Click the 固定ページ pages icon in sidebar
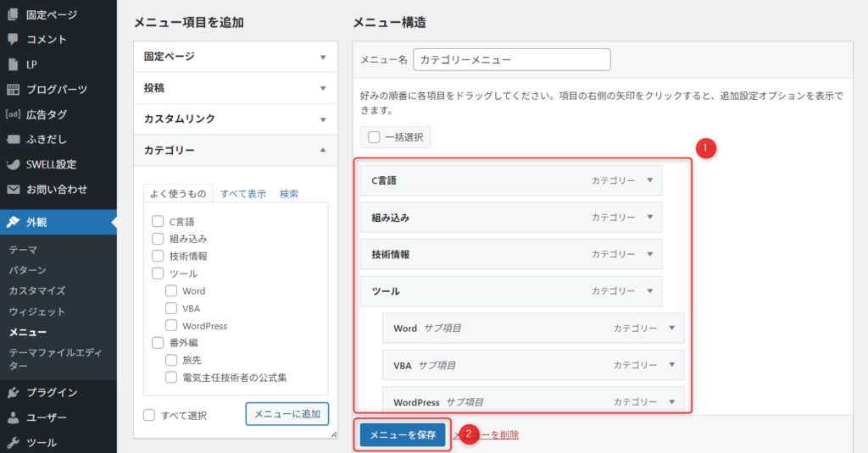 (13, 14)
